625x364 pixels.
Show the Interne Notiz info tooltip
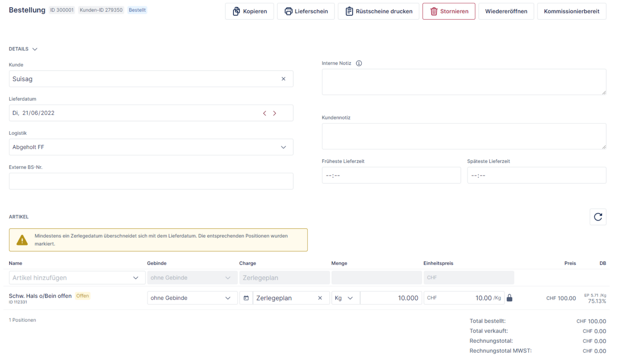[x=359, y=63]
